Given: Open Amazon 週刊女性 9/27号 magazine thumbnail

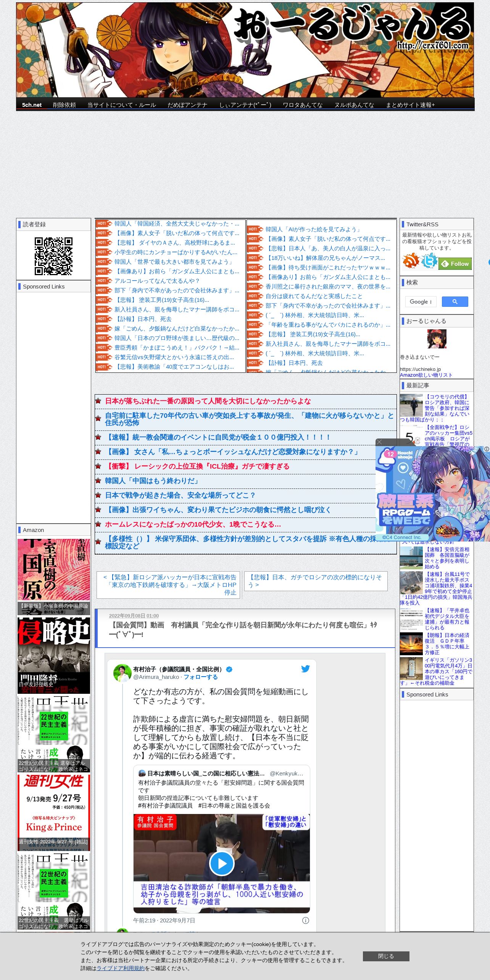Looking at the screenshot, I should [x=54, y=812].
